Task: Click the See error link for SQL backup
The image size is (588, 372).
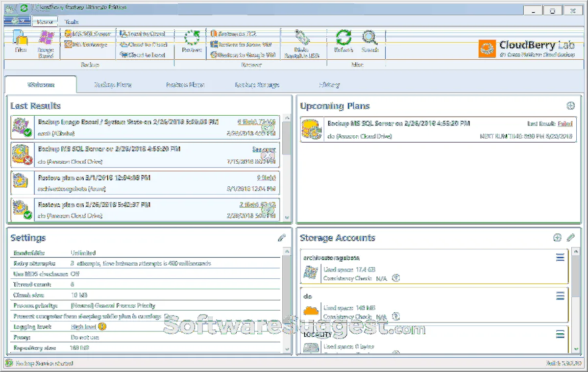Action: (264, 149)
